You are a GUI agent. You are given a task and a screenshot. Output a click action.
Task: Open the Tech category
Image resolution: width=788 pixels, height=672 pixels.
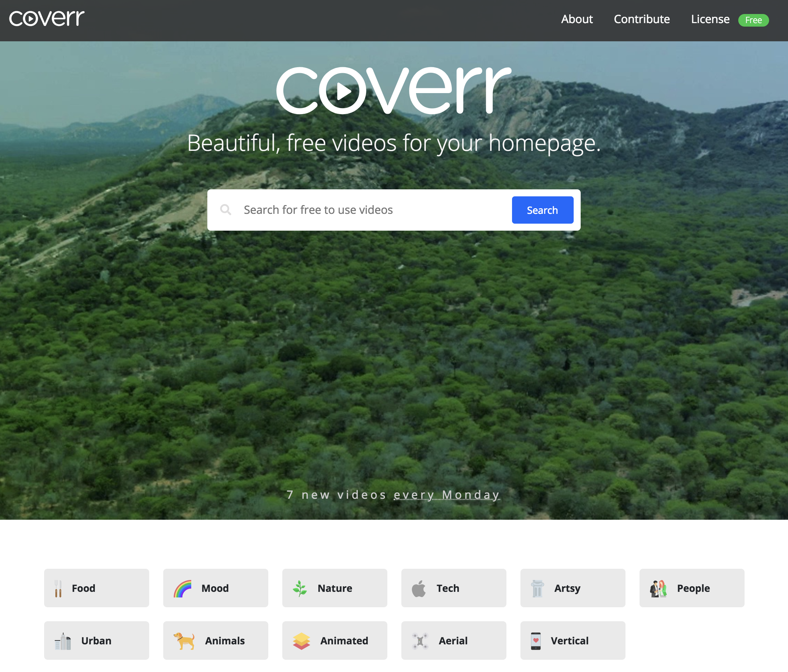(454, 588)
